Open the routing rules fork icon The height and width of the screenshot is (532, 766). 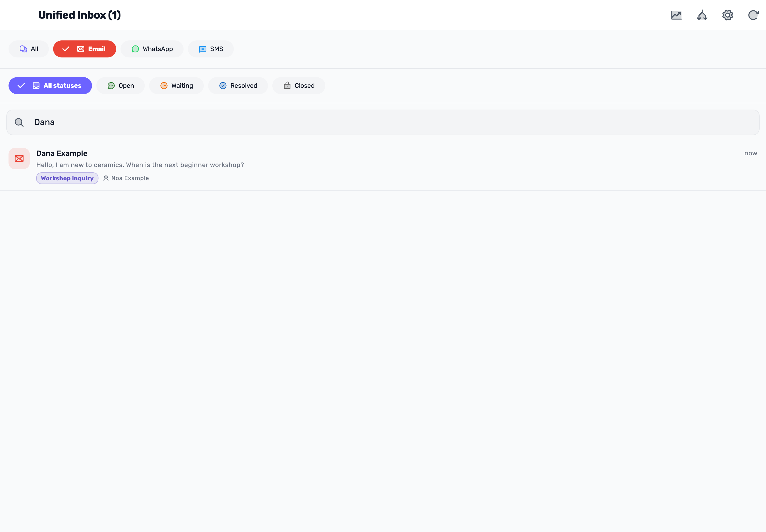coord(702,15)
